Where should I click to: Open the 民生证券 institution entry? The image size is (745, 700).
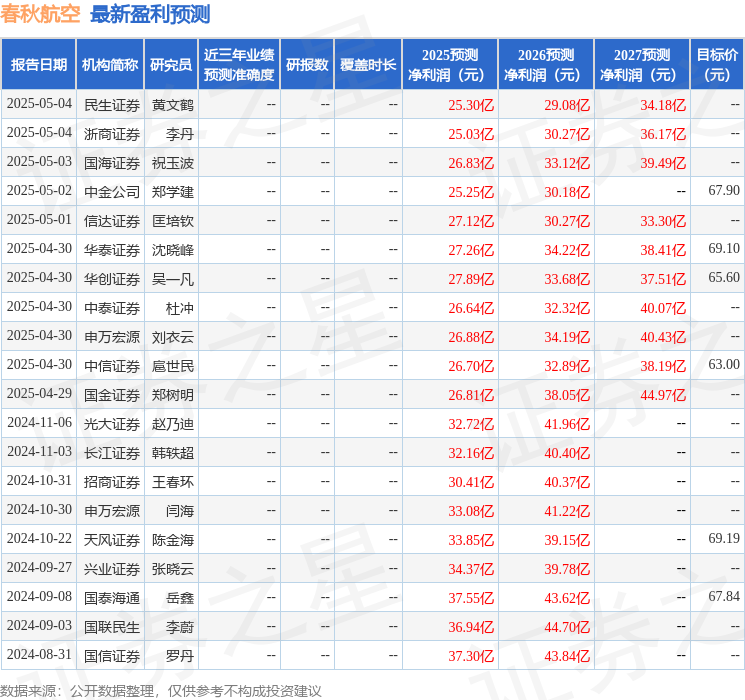[x=112, y=104]
